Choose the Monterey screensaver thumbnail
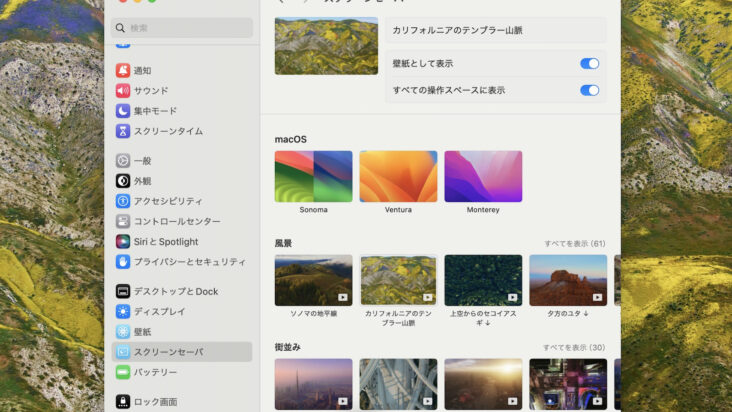 pyautogui.click(x=483, y=176)
